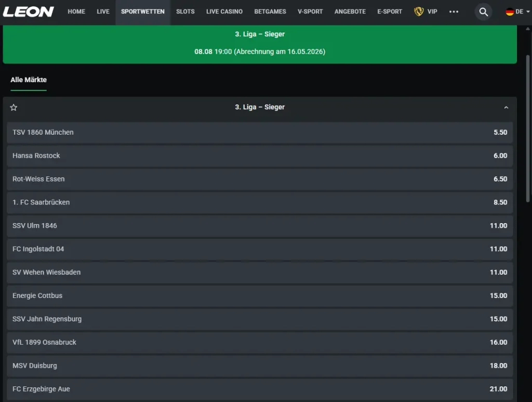This screenshot has width=532, height=402.
Task: Bet on FC Ingolstadt 04
Action: (260, 249)
